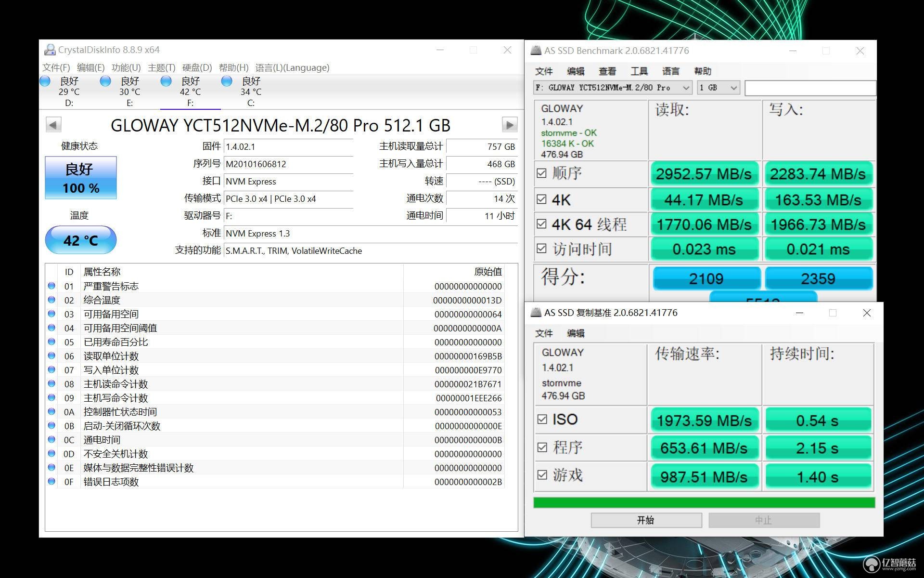
Task: Open AS SSD Benchmark 帮助 menu
Action: [x=703, y=71]
